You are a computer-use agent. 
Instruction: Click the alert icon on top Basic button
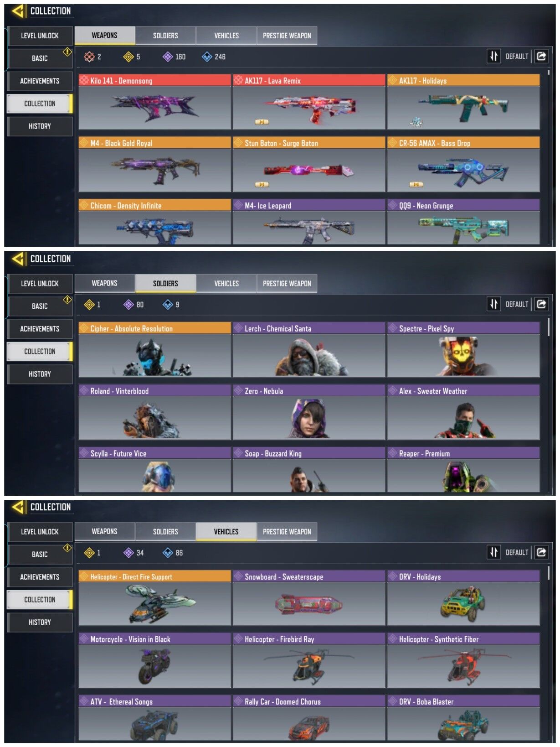(x=67, y=52)
